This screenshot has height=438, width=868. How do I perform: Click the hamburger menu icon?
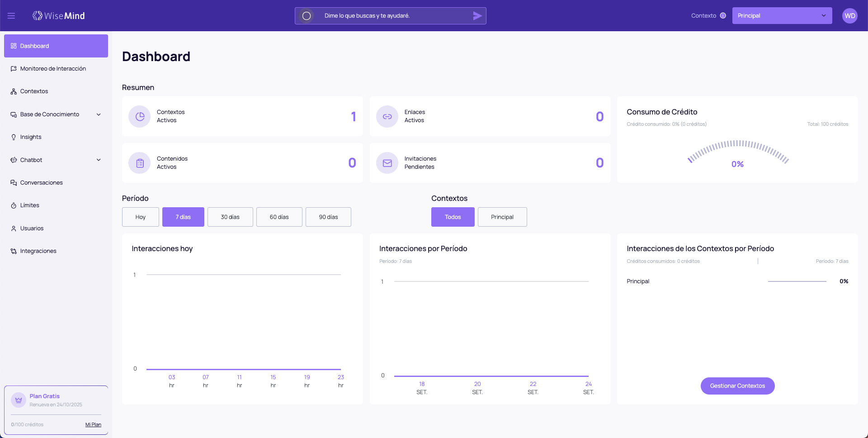(x=11, y=16)
